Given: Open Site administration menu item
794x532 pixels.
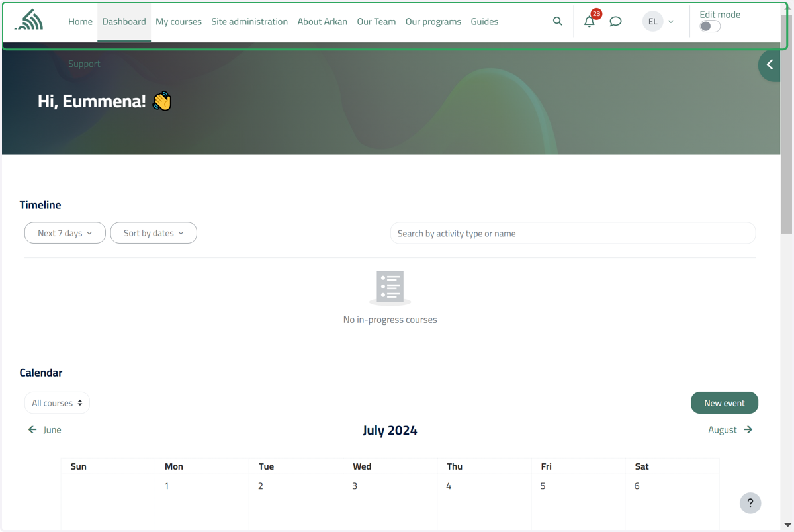Looking at the screenshot, I should coord(249,21).
